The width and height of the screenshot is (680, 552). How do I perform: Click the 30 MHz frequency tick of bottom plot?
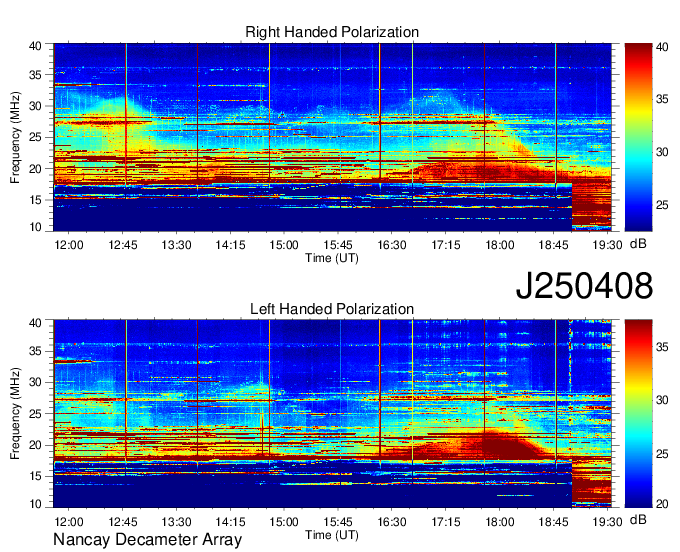(36, 382)
